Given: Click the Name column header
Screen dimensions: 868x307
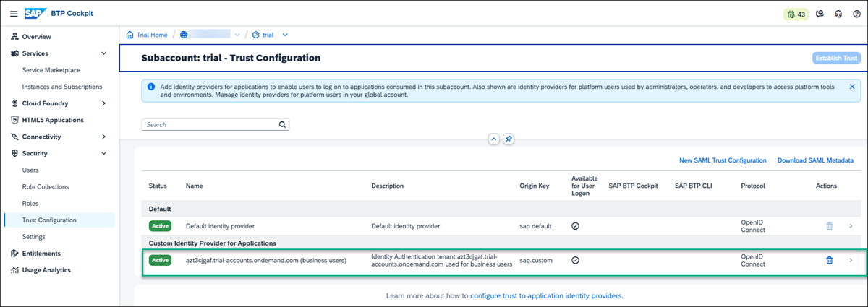Looking at the screenshot, I should pos(194,186).
